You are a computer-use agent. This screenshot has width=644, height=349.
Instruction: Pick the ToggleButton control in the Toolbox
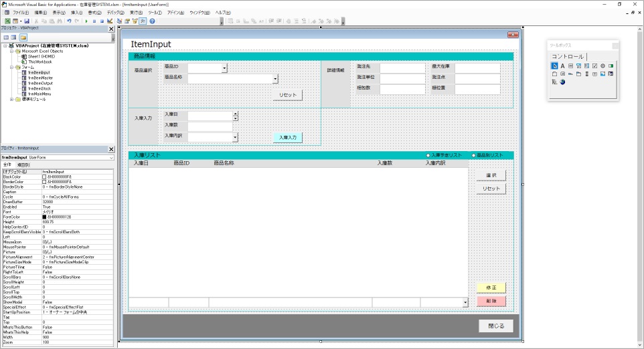[x=611, y=66]
